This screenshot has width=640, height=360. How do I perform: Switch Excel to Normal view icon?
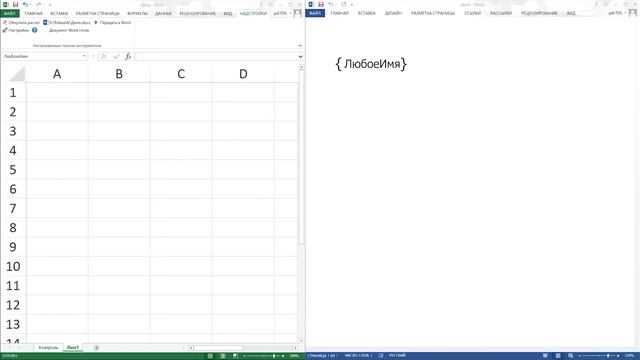point(210,356)
